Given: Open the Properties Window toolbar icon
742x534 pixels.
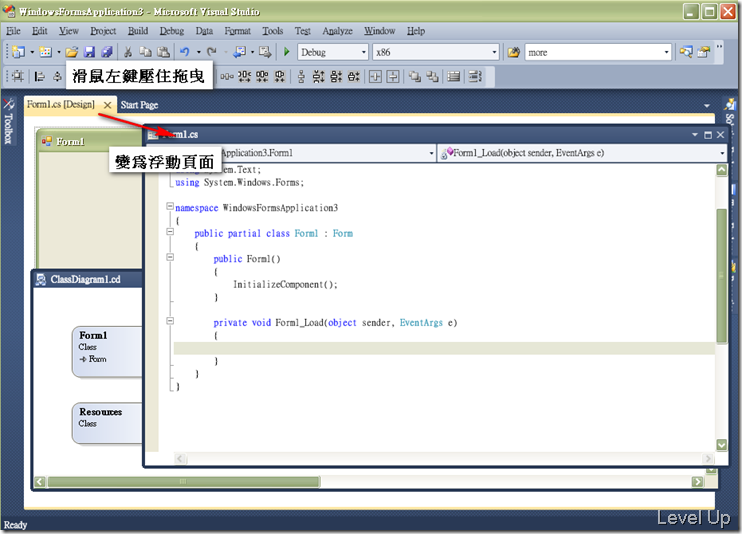Looking at the screenshot, I should [x=704, y=52].
